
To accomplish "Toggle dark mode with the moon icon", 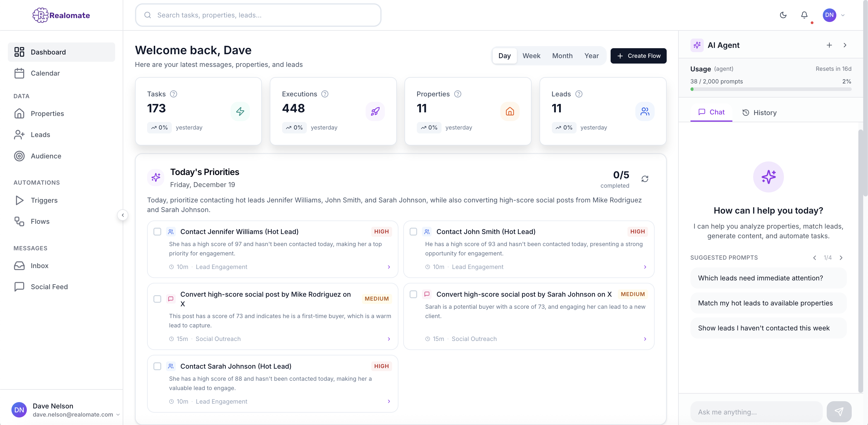I will [783, 15].
